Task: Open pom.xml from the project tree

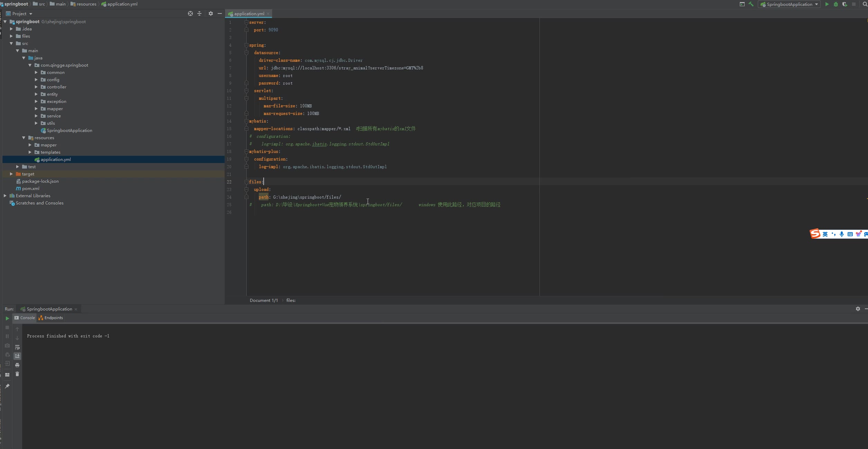Action: [x=30, y=189]
